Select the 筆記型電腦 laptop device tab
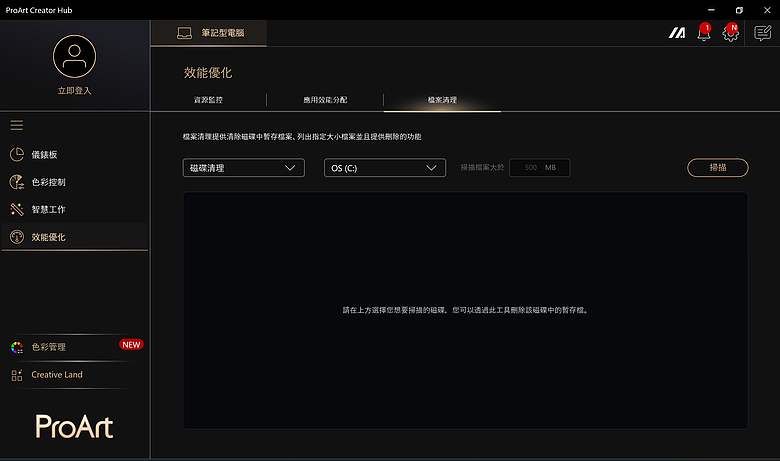Screen dimensions: 780x461 click(x=209, y=33)
